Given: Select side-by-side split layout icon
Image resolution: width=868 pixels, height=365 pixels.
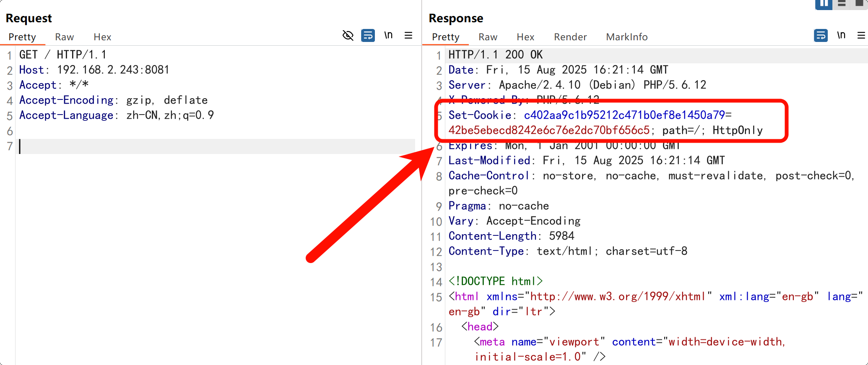Looking at the screenshot, I should coord(824,4).
